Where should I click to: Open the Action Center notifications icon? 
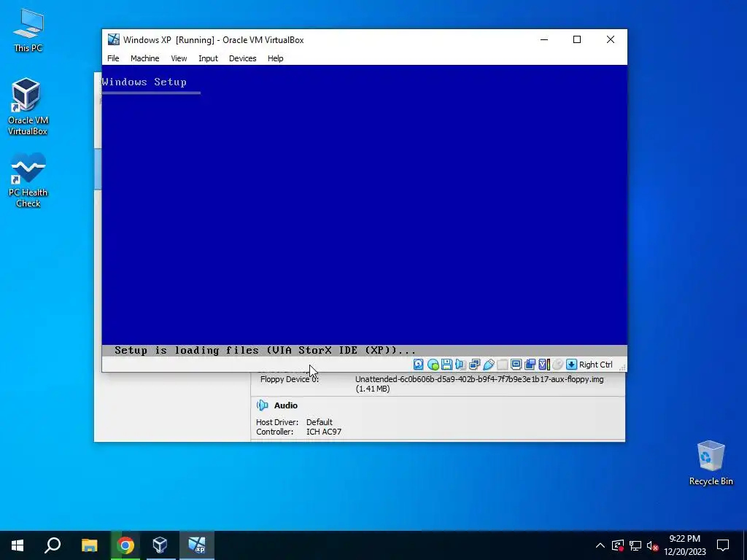point(723,545)
